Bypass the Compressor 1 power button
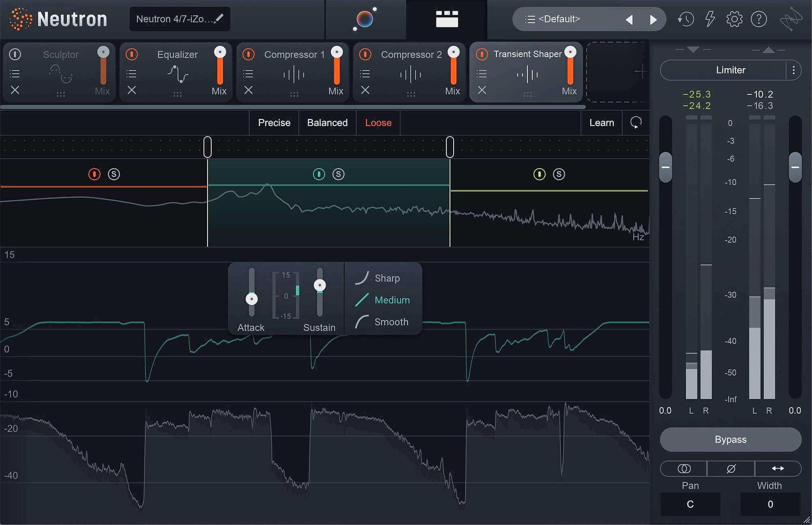This screenshot has width=812, height=525. click(249, 54)
